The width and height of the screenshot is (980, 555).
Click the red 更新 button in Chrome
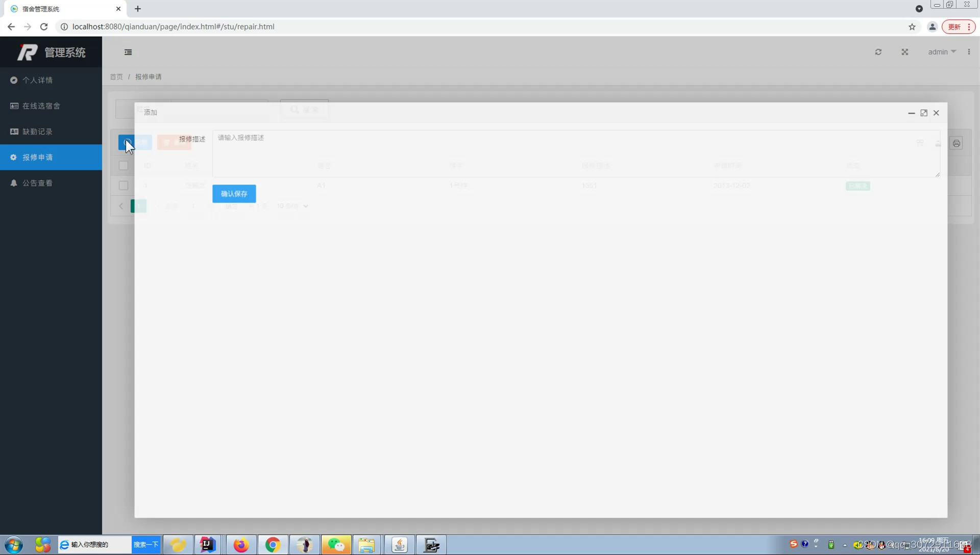958,27
